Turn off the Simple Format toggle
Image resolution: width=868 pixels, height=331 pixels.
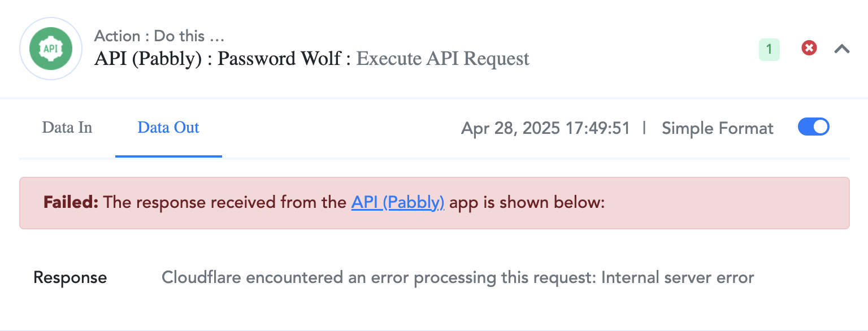pyautogui.click(x=813, y=127)
